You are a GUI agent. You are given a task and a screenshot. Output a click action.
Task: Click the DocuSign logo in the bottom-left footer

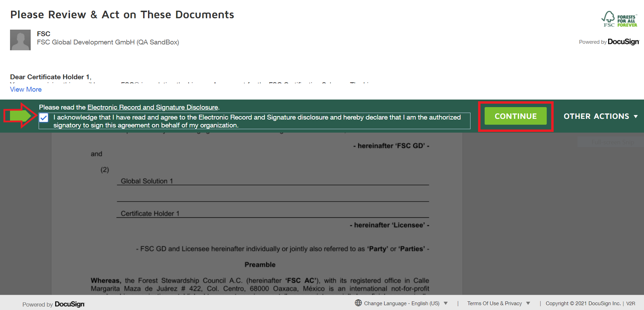coord(69,304)
